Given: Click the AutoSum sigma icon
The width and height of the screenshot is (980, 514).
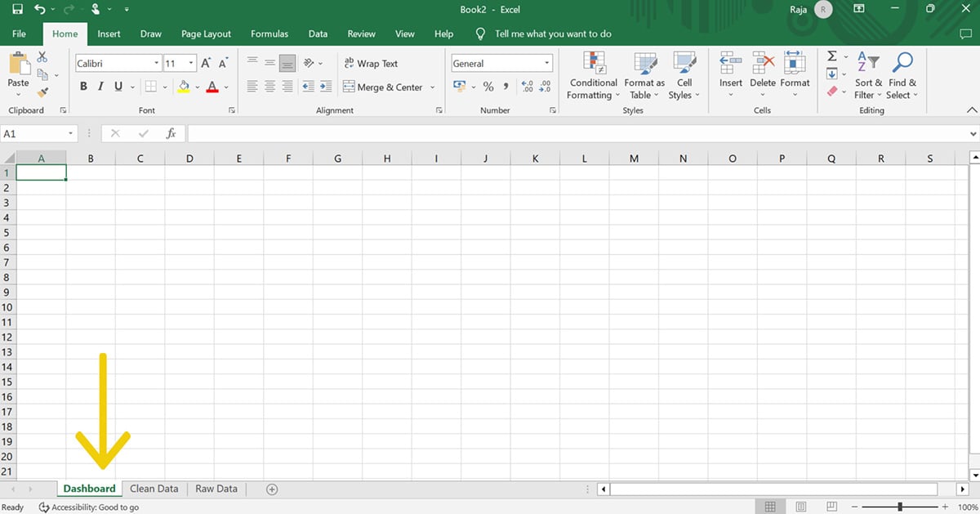Looking at the screenshot, I should click(832, 56).
